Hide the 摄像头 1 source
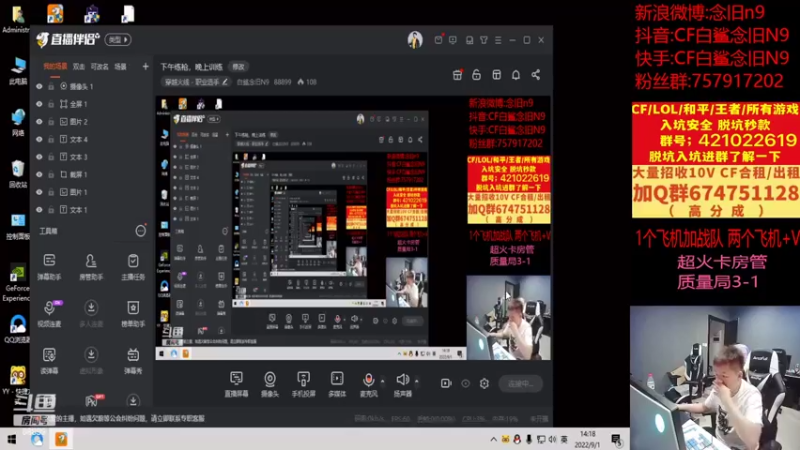 [39, 87]
